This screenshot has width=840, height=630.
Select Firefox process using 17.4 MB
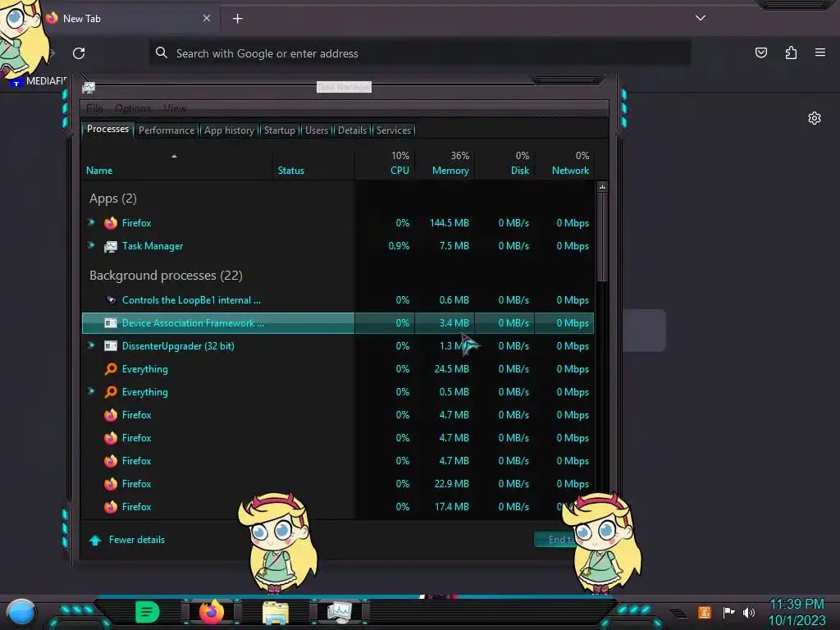337,507
